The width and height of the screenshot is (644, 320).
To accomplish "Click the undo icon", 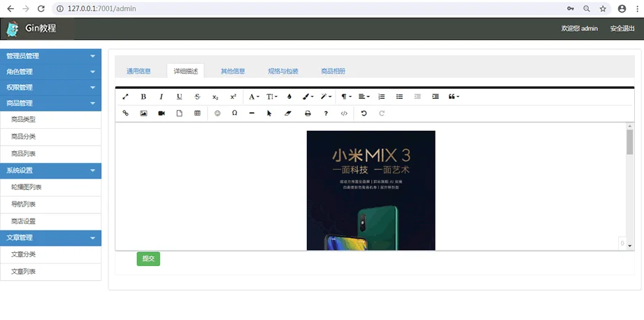I will pyautogui.click(x=364, y=113).
